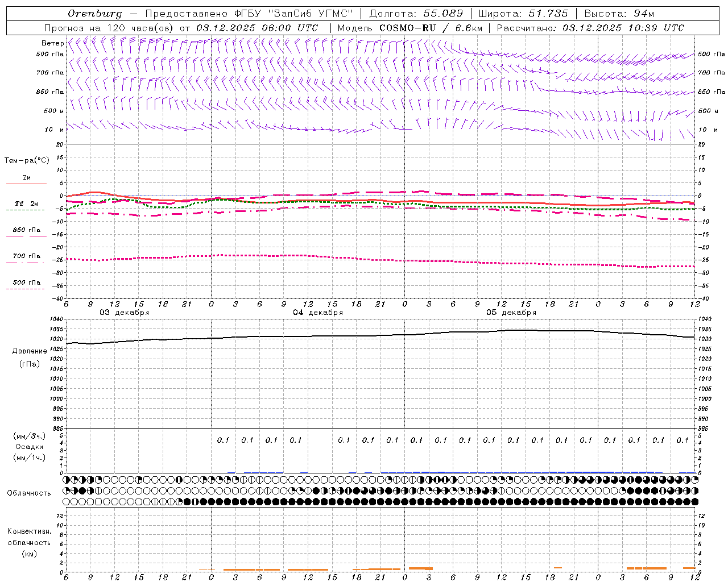Click the 'Широта: 51.735' field
The width and height of the screenshot is (728, 582).
pyautogui.click(x=523, y=14)
